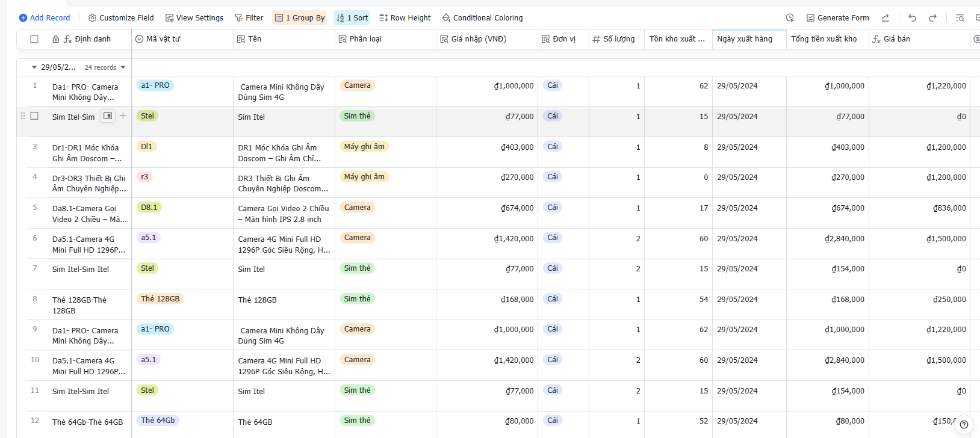Open the Filter options
Screen dimensions: 980x438
point(249,18)
